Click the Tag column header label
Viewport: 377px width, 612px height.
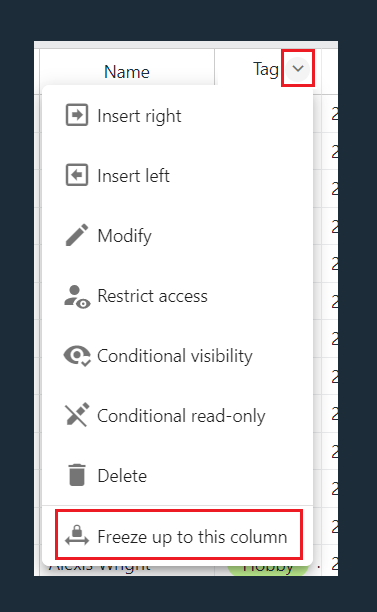point(266,69)
